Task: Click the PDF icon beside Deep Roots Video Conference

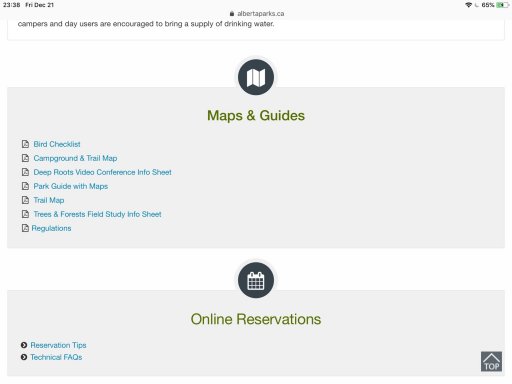Action: pyautogui.click(x=25, y=172)
